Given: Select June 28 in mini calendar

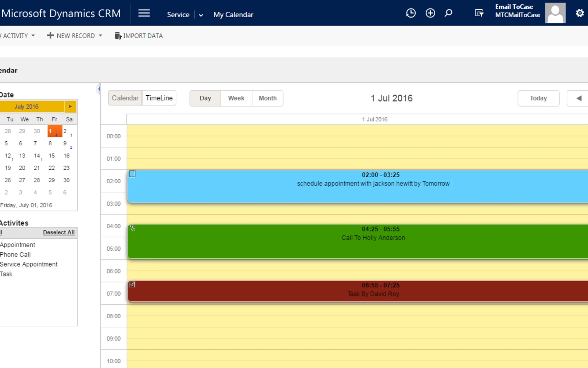Looking at the screenshot, I should tap(8, 131).
